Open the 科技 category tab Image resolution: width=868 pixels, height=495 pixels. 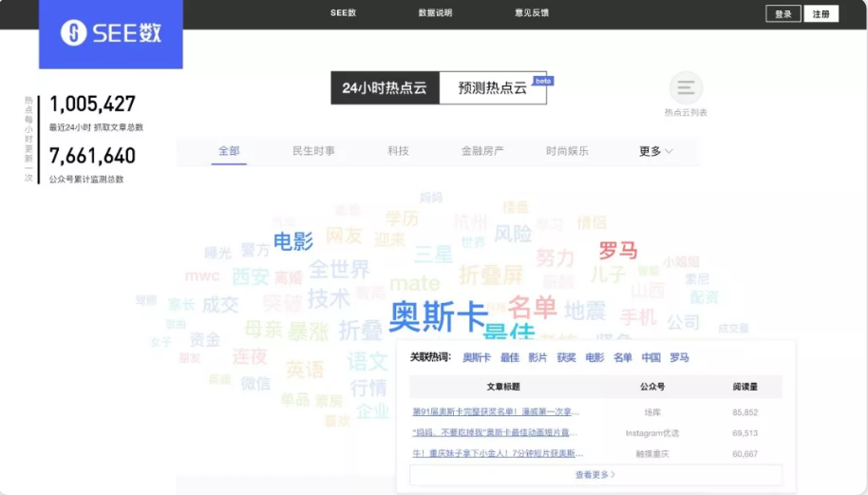tap(398, 151)
